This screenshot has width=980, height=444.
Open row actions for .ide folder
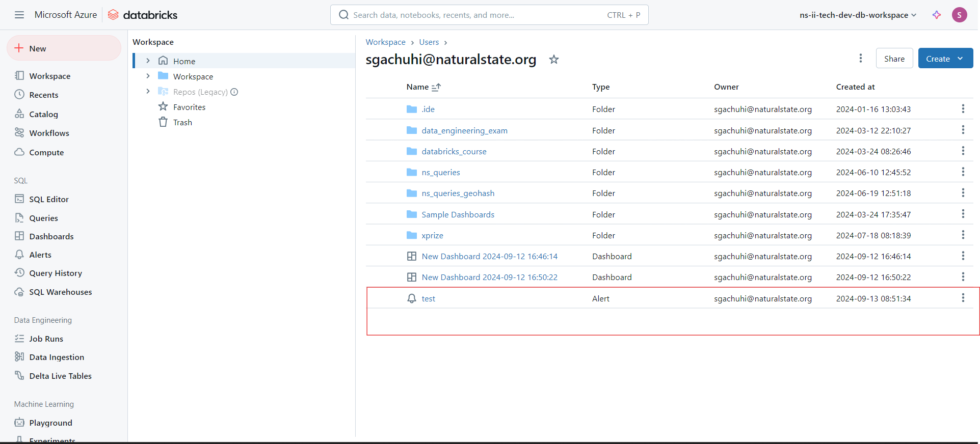[x=963, y=108]
